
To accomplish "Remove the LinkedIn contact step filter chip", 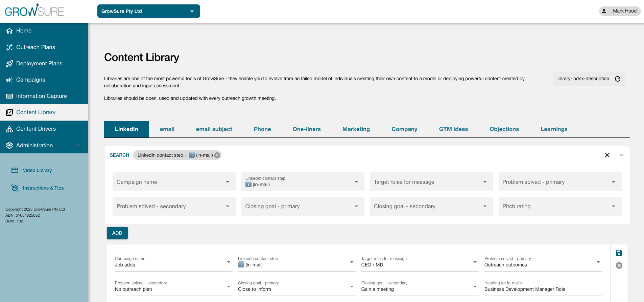I will (x=217, y=155).
